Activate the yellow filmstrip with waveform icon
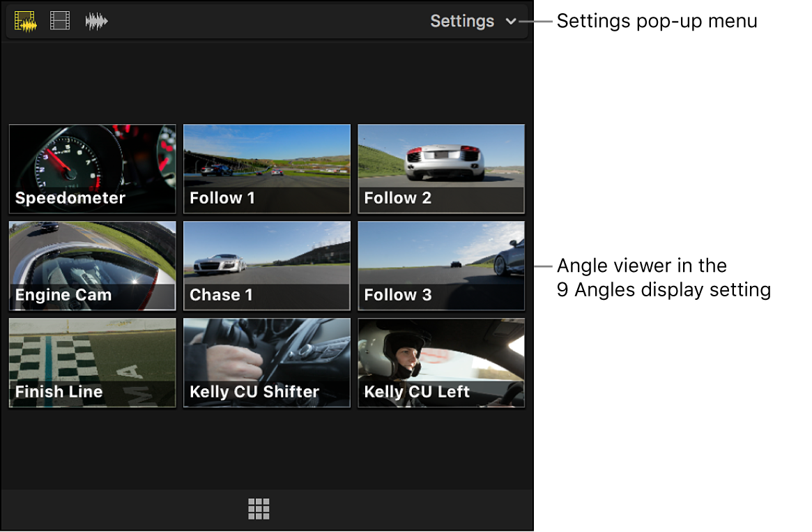This screenshot has height=532, width=812. (x=25, y=20)
